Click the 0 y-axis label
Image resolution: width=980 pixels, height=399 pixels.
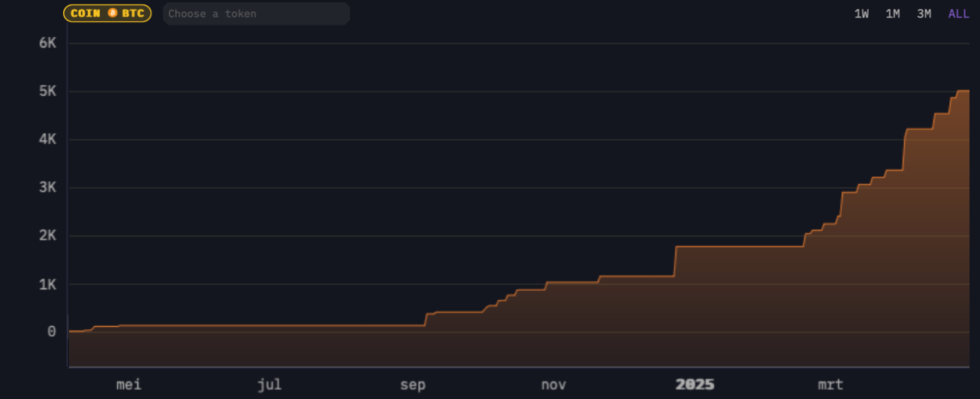point(51,331)
